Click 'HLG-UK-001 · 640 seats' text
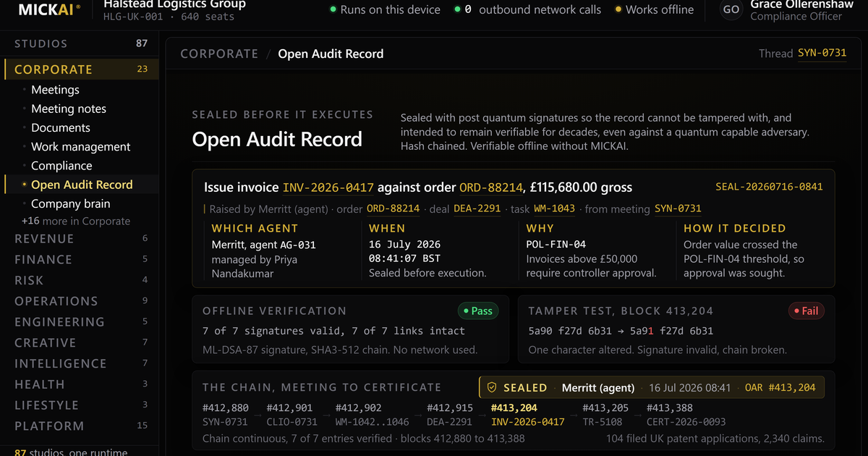 pyautogui.click(x=169, y=17)
